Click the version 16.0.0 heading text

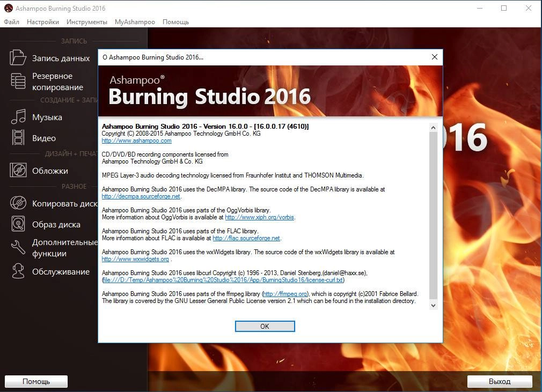point(206,127)
